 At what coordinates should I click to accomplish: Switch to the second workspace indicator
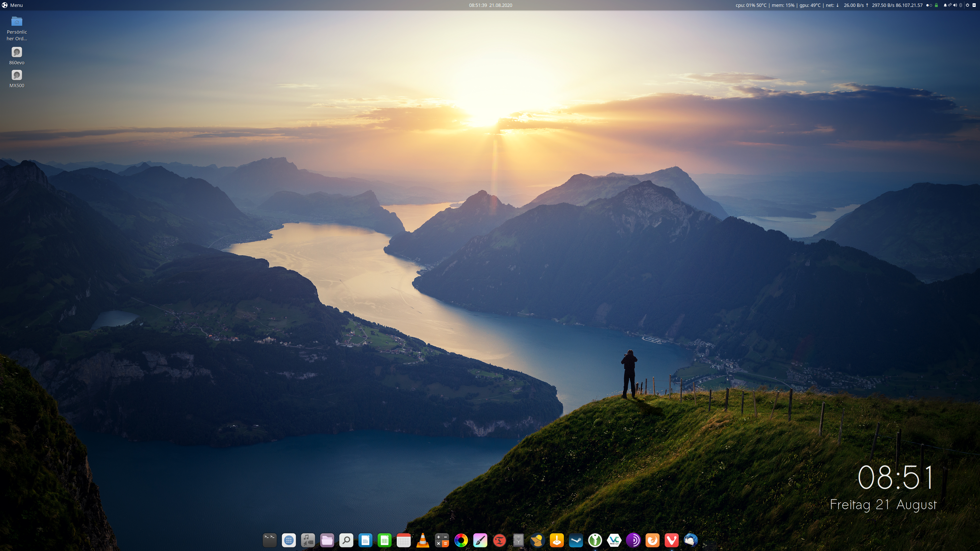[931, 5]
